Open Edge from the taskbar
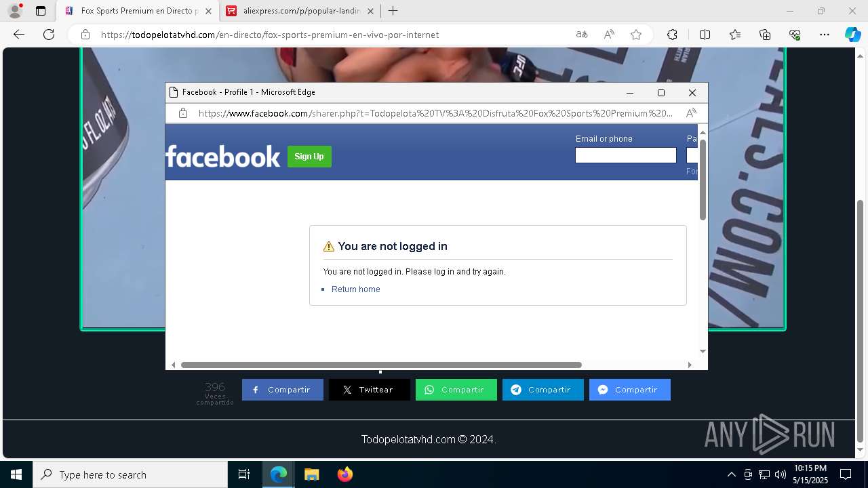The image size is (868, 488). pos(279,474)
